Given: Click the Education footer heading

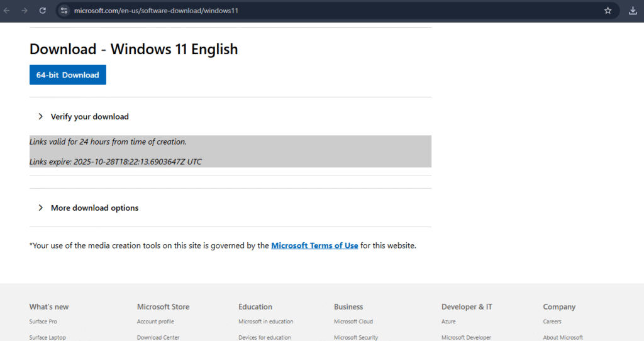Looking at the screenshot, I should pyautogui.click(x=255, y=307).
